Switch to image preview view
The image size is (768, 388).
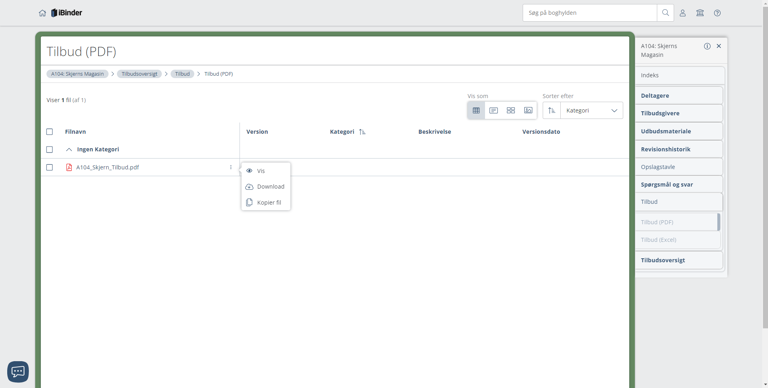(528, 110)
